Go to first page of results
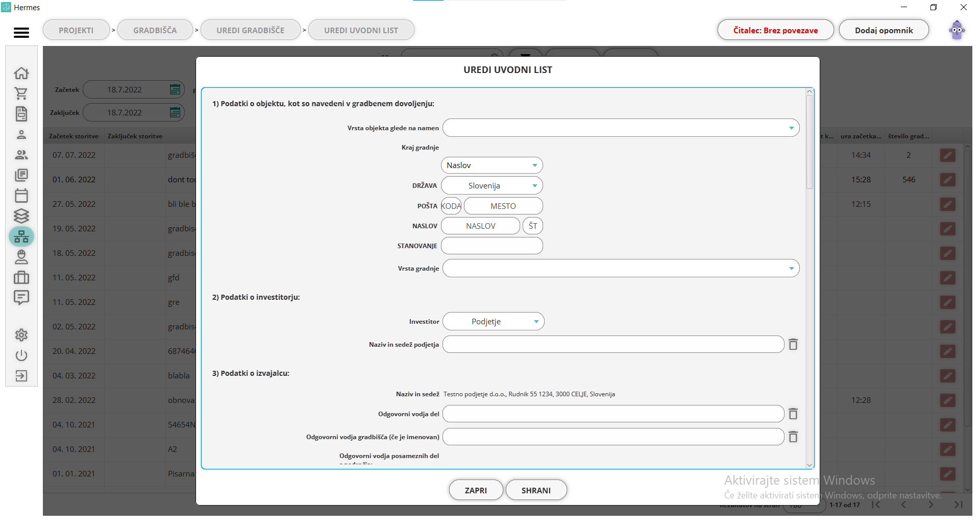 [876, 505]
